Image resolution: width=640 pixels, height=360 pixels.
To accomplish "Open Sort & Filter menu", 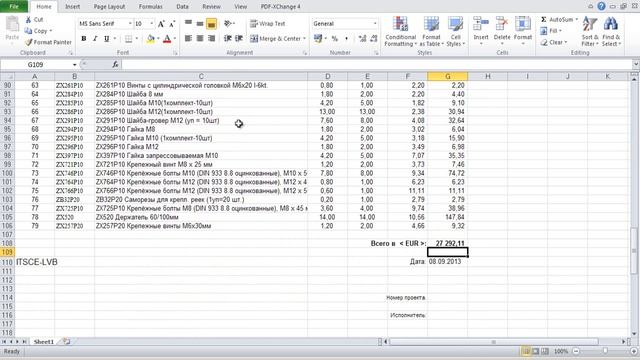I will tap(590, 31).
